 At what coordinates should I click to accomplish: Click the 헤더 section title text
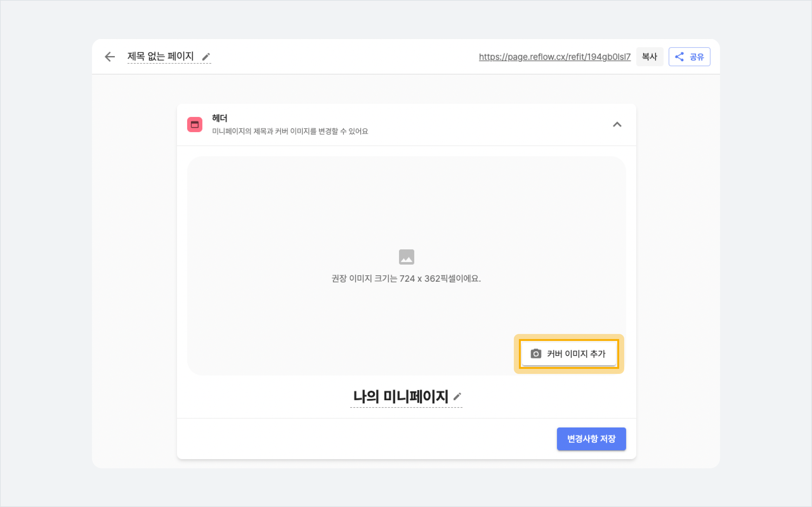(x=219, y=118)
